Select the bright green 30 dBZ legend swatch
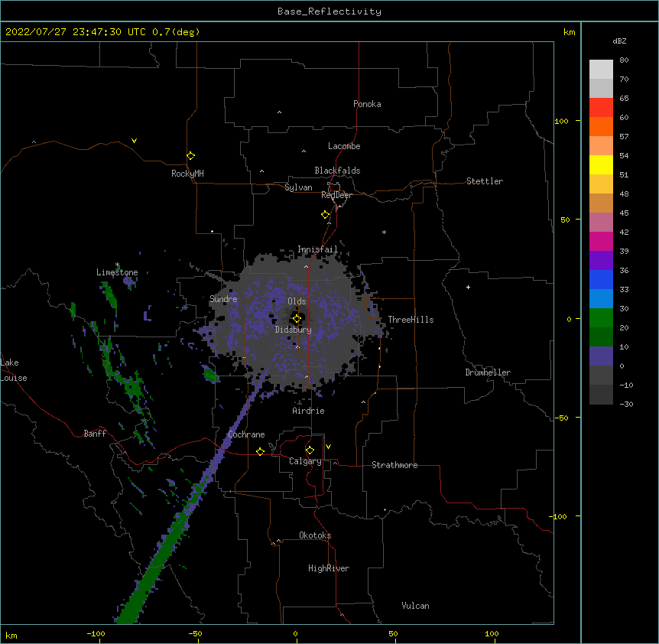 (601, 318)
